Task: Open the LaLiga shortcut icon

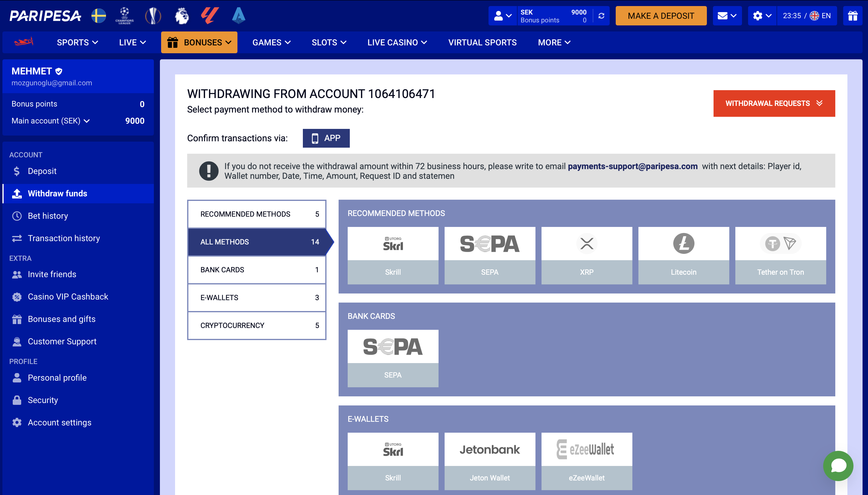Action: pyautogui.click(x=210, y=16)
